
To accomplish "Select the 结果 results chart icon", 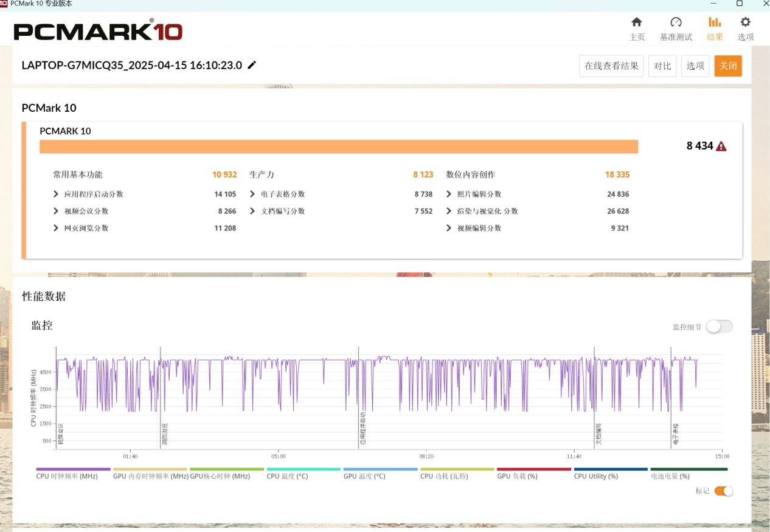I will point(715,22).
